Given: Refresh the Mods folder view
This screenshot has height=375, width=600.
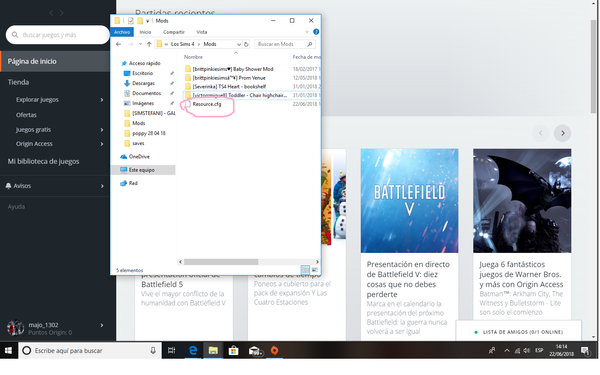Looking at the screenshot, I should [x=246, y=44].
